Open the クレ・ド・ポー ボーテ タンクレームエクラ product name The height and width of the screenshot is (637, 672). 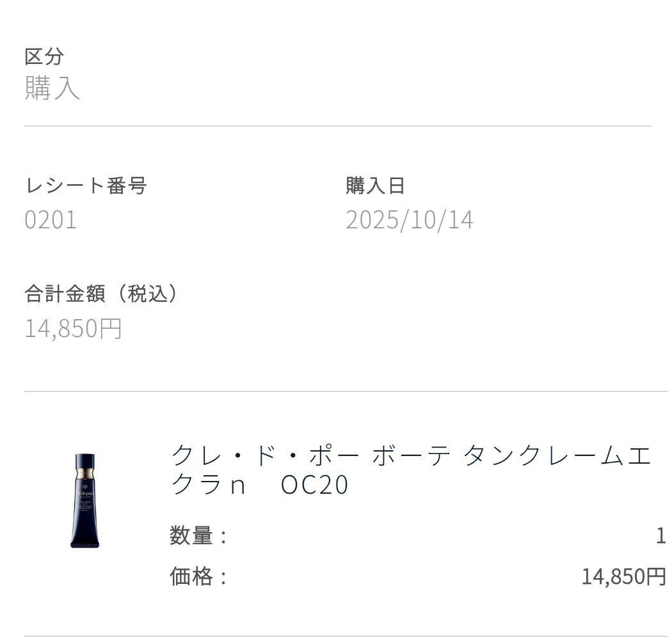pos(410,457)
